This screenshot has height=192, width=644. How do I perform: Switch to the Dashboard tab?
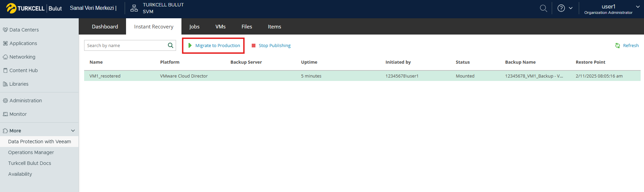tap(105, 26)
